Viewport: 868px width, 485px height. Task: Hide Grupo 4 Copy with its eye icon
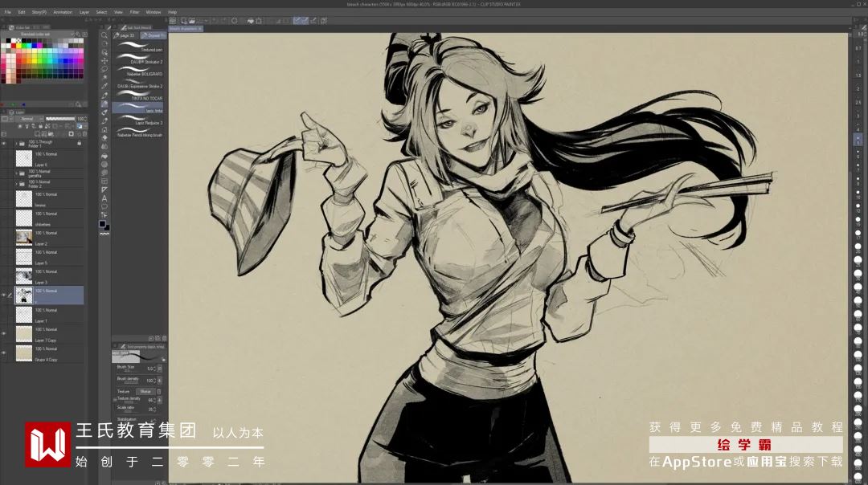click(x=4, y=353)
